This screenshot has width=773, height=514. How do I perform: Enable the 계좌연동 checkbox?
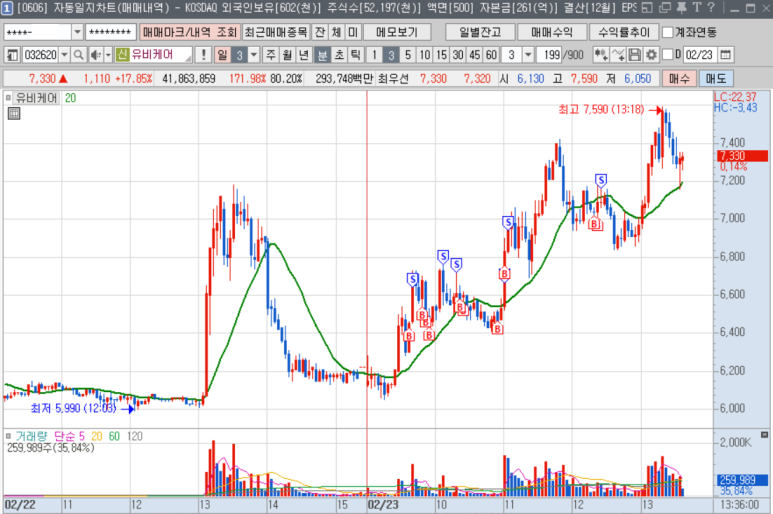tap(667, 32)
